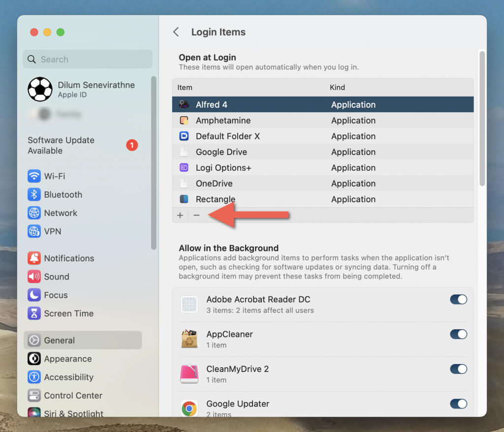Select the Default Folder X row

(x=323, y=136)
